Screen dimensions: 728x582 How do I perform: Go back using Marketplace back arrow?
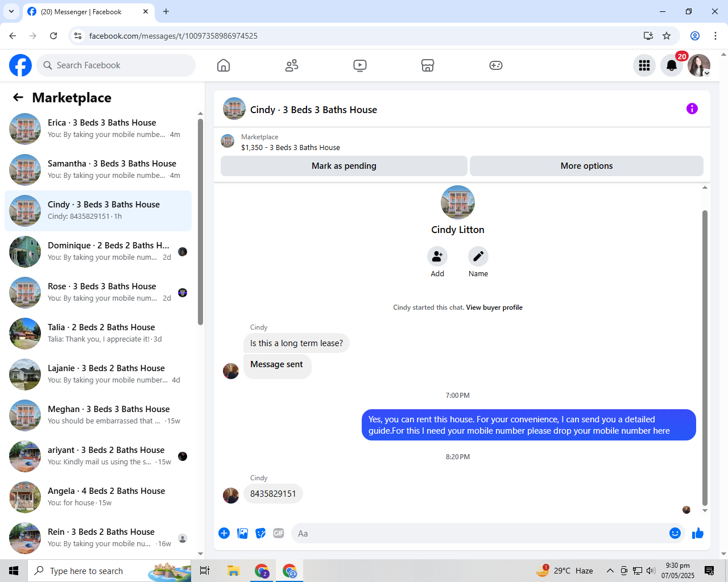[x=18, y=98]
